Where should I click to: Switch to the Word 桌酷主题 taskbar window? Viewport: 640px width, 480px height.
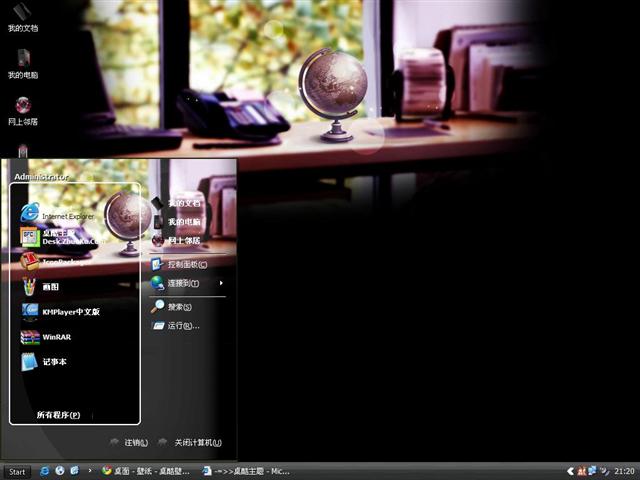(x=247, y=471)
